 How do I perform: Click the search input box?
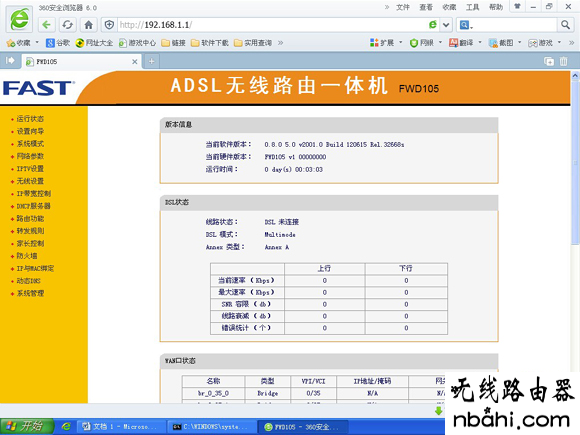click(515, 25)
